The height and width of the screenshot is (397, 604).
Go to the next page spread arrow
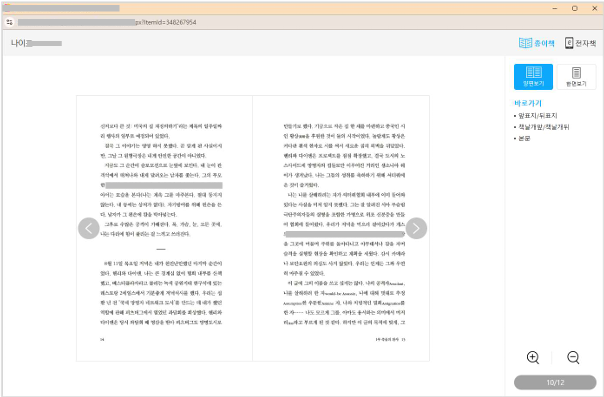click(x=416, y=228)
